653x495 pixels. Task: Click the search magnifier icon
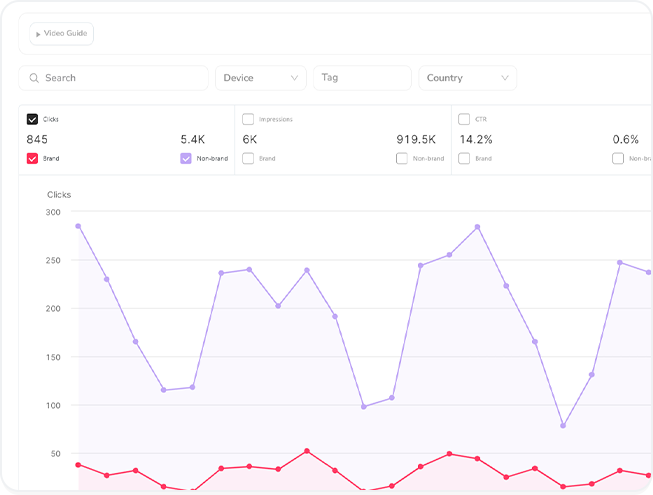[x=34, y=78]
